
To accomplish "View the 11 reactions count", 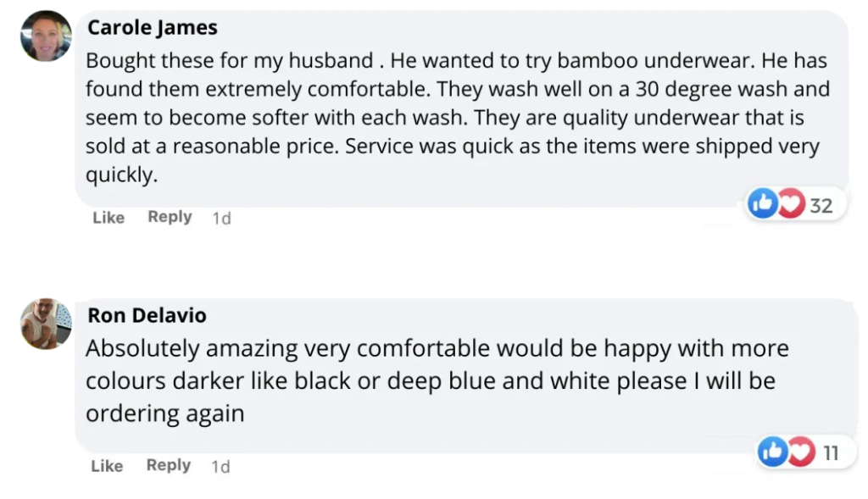I will point(830,453).
